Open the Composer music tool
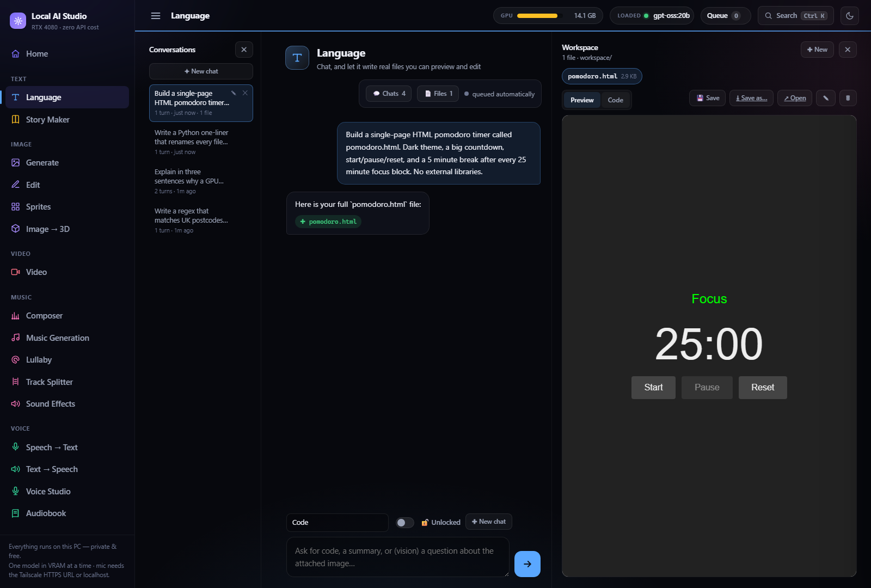The height and width of the screenshot is (588, 871). coord(67,316)
